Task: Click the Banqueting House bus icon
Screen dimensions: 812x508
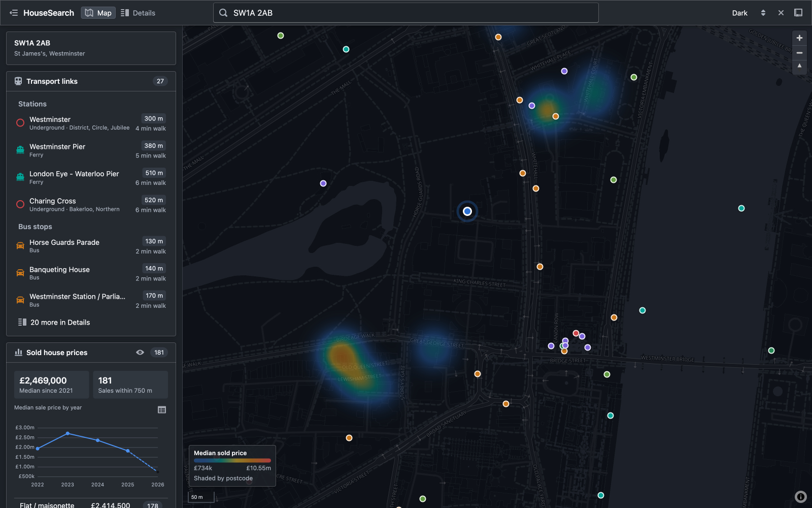Action: coord(20,273)
